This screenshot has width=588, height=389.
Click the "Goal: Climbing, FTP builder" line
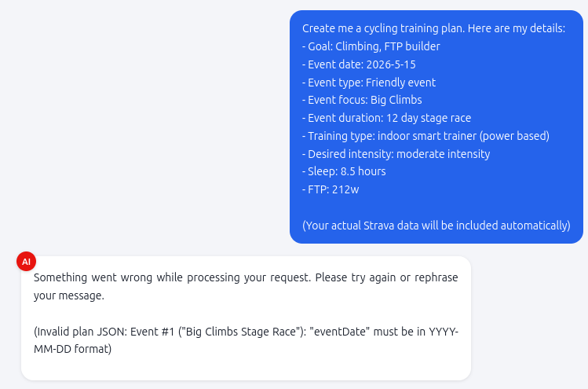click(371, 46)
